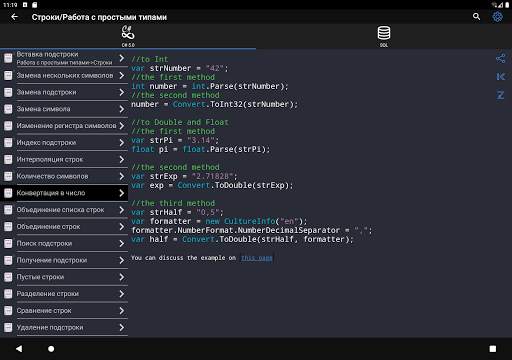This screenshot has width=512, height=360.
Task: Click code line 'float pi = float.Parse(strPi);'
Action: (200, 149)
